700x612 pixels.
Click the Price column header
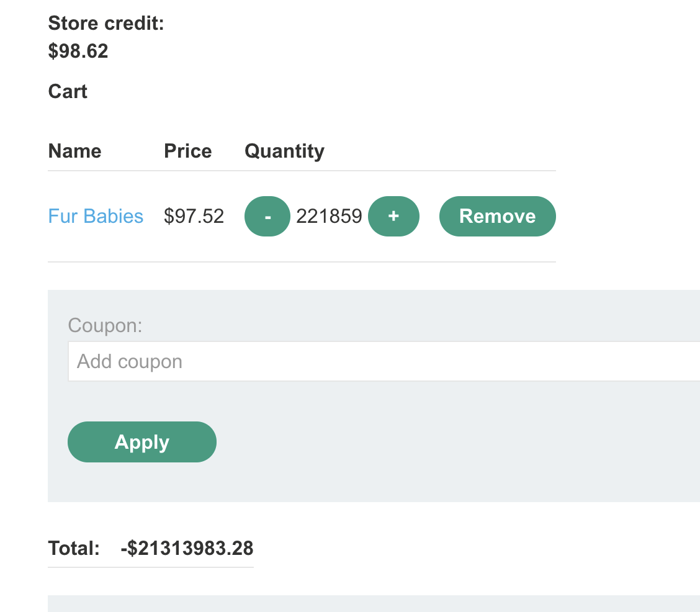[x=187, y=151]
